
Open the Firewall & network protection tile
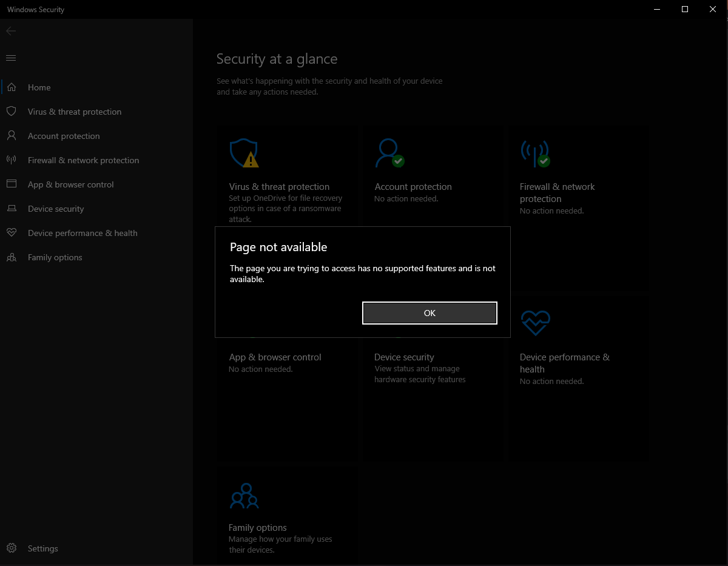coord(557,192)
